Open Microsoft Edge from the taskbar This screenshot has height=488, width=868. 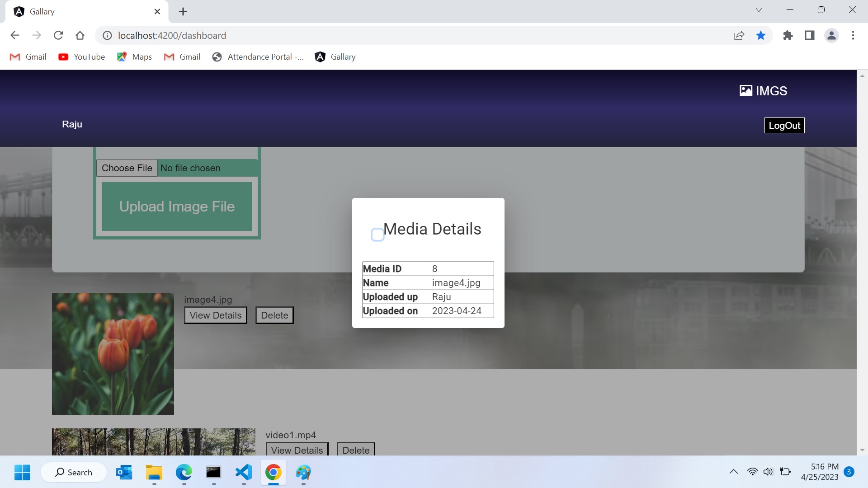pos(184,473)
